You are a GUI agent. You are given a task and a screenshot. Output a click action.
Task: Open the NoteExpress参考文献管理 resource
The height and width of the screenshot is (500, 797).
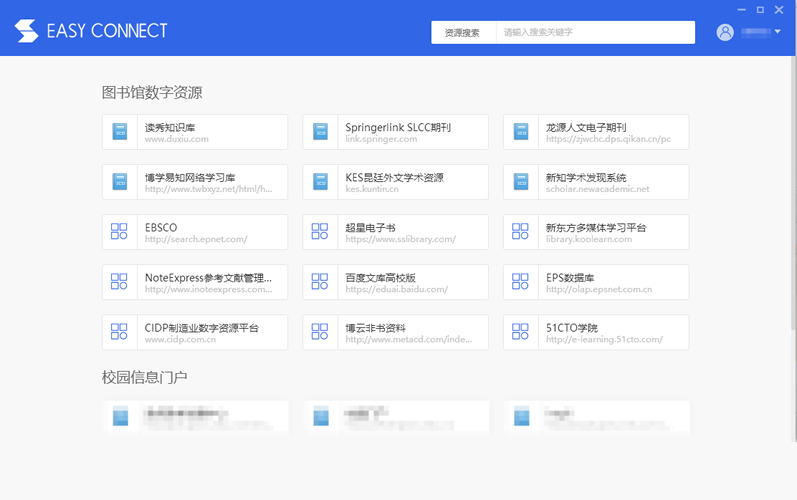point(195,282)
